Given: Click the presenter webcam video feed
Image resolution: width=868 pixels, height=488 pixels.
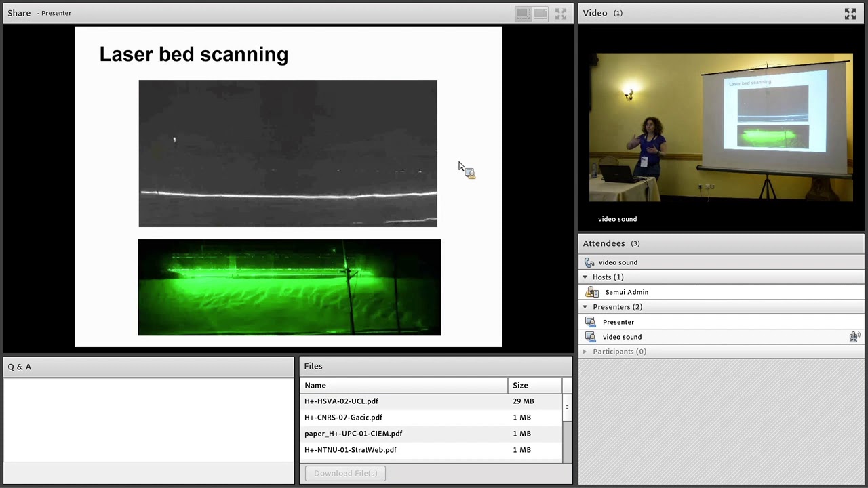Looking at the screenshot, I should tap(721, 127).
